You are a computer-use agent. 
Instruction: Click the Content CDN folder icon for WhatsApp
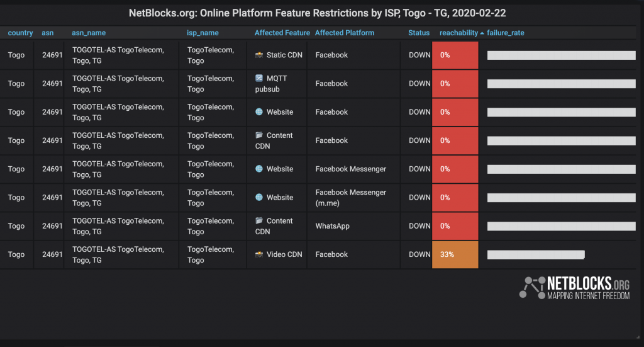tap(258, 220)
